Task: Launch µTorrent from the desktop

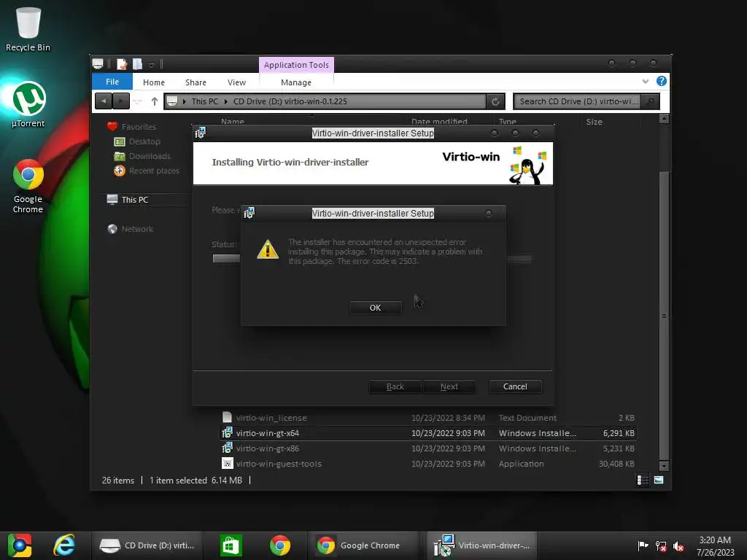Action: pyautogui.click(x=28, y=105)
